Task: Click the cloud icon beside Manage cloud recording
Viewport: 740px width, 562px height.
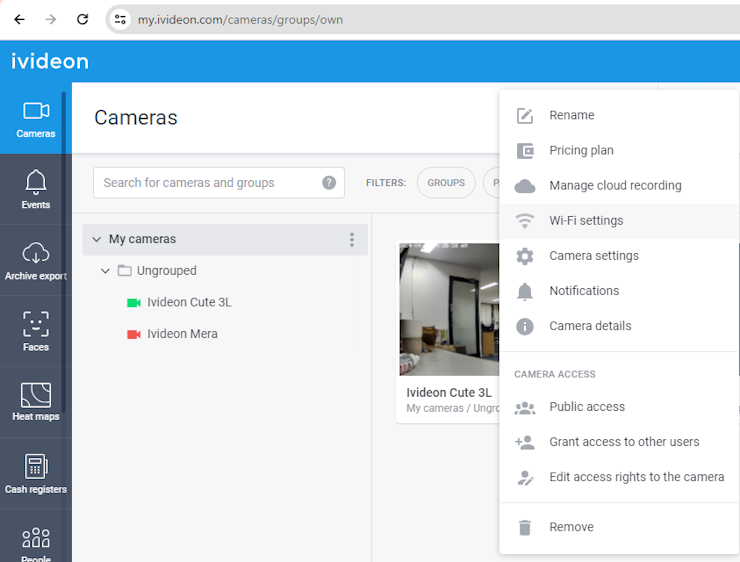Action: (525, 186)
